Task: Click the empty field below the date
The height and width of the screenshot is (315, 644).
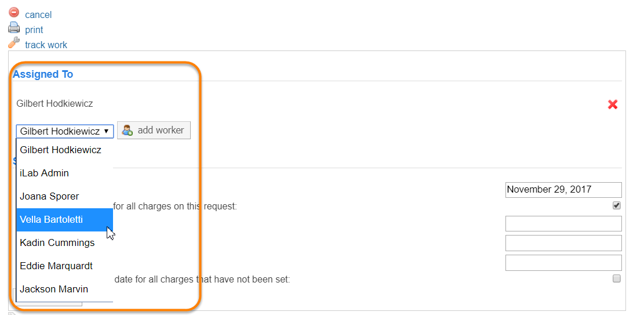Action: pyautogui.click(x=563, y=223)
